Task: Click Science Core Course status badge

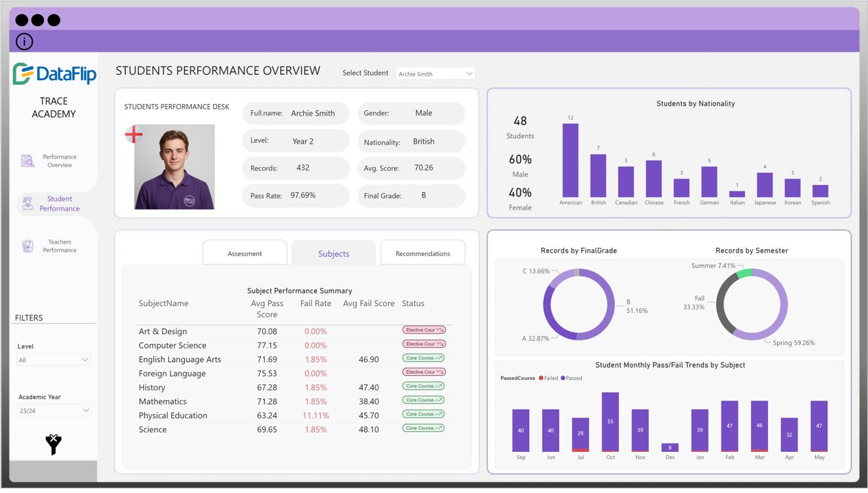Action: (x=424, y=428)
